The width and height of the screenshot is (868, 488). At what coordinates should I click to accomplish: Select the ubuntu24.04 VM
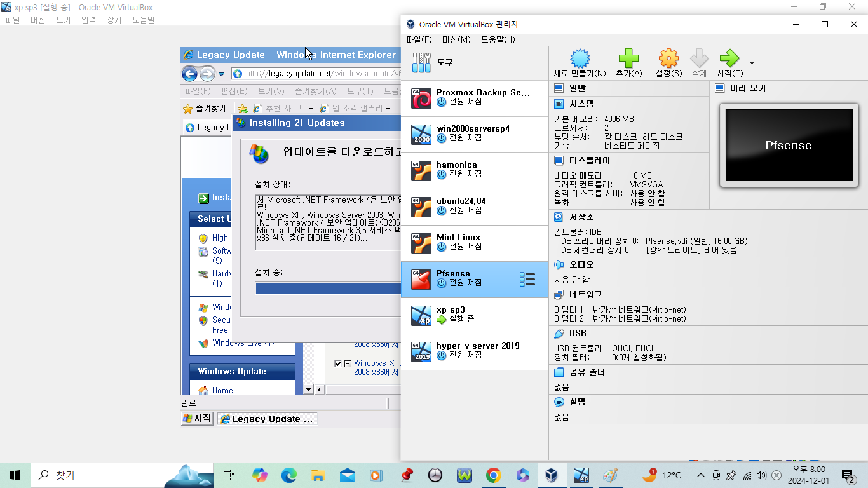(475, 207)
